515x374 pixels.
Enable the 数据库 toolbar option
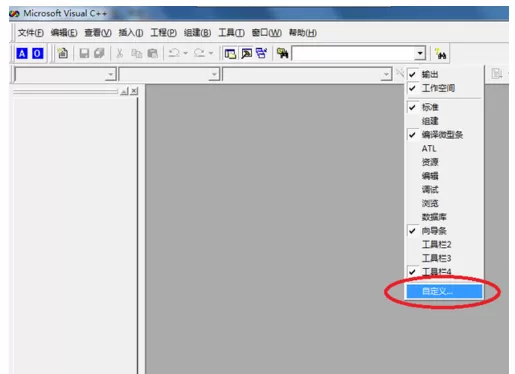[x=444, y=217]
